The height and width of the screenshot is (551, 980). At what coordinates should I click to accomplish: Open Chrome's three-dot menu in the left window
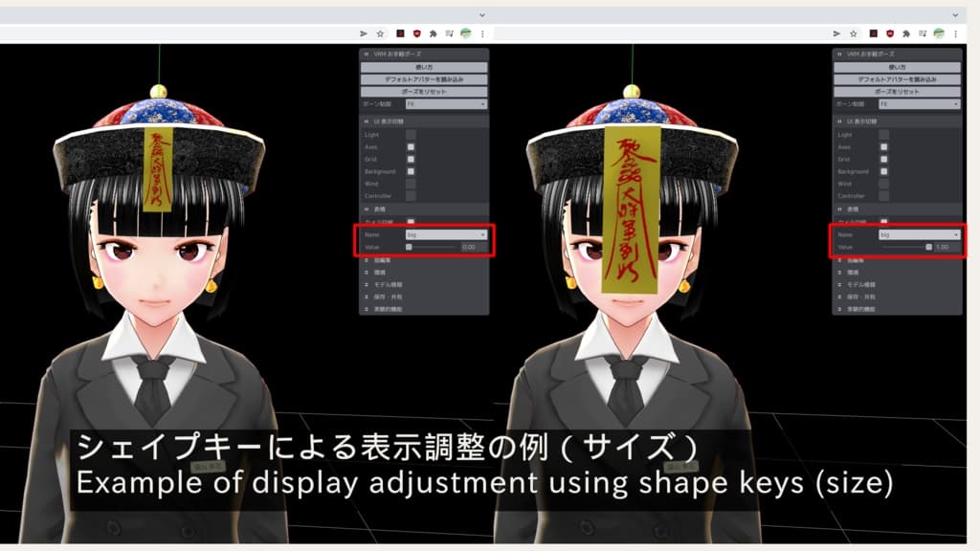(483, 33)
